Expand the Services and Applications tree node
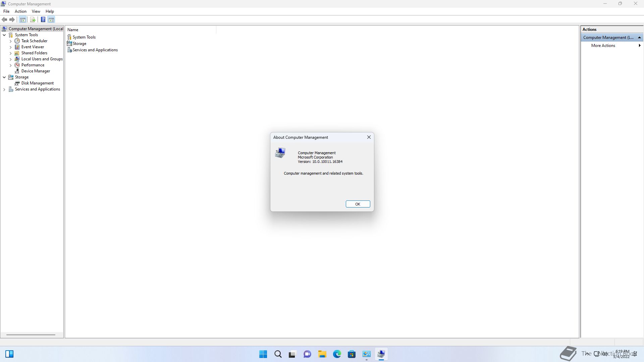 4,89
